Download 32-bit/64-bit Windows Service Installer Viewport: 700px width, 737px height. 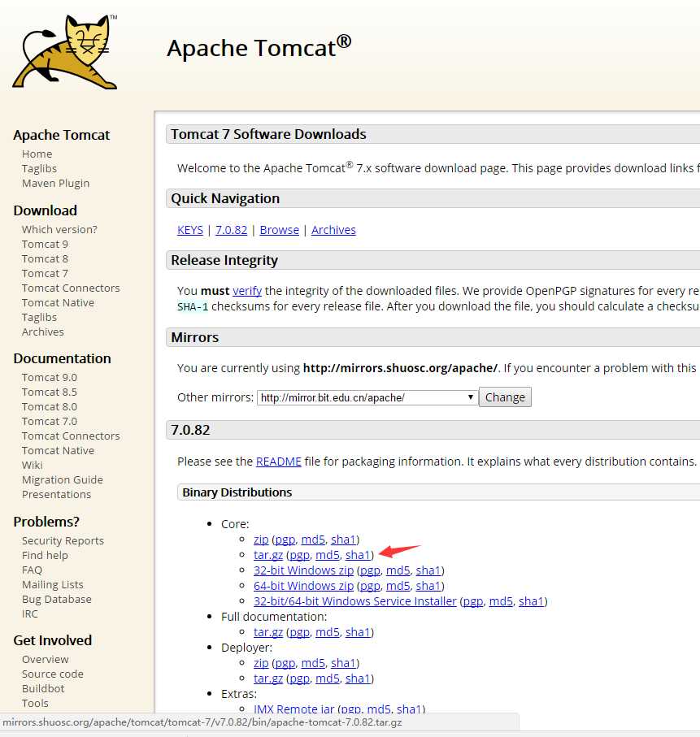coord(355,601)
